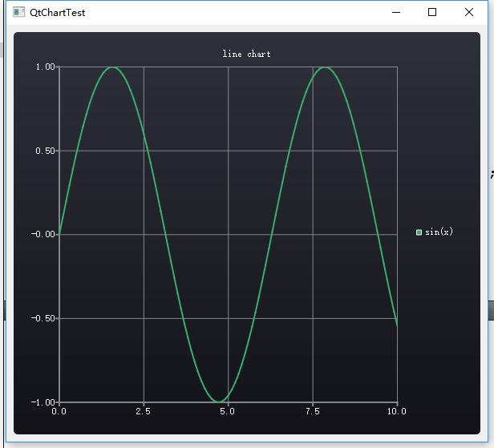This screenshot has width=494, height=448.
Task: Click the -1.00 y-axis label
Action: coord(43,402)
